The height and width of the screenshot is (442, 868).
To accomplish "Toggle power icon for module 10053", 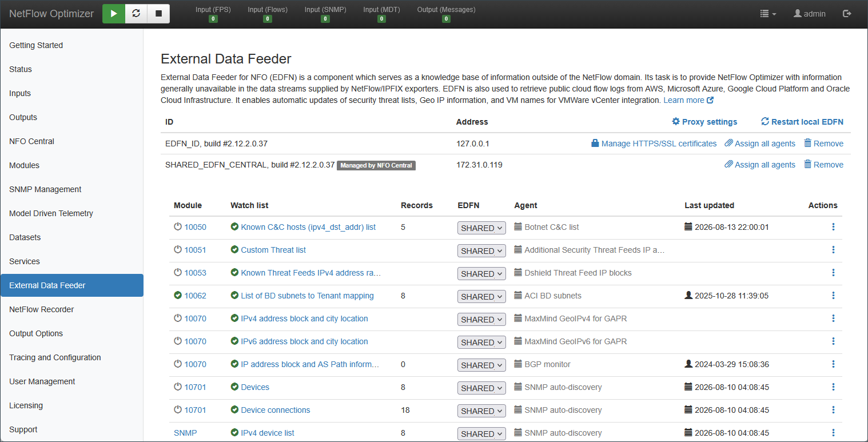I will coord(178,273).
